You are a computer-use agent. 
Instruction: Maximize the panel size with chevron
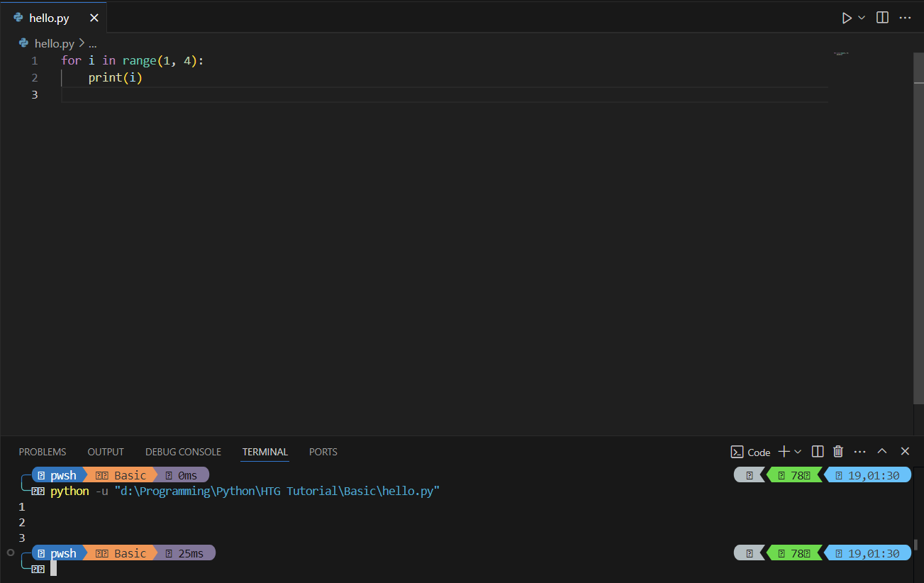pos(882,452)
